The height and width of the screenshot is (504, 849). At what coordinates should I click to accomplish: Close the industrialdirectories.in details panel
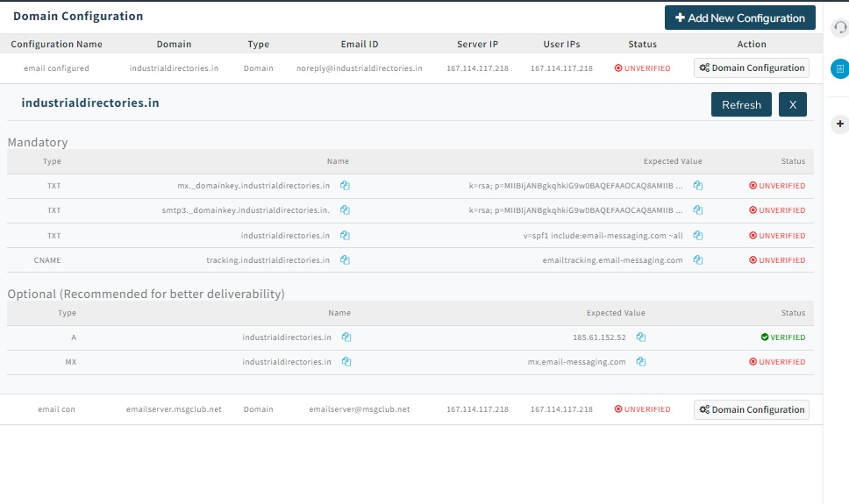pyautogui.click(x=793, y=104)
